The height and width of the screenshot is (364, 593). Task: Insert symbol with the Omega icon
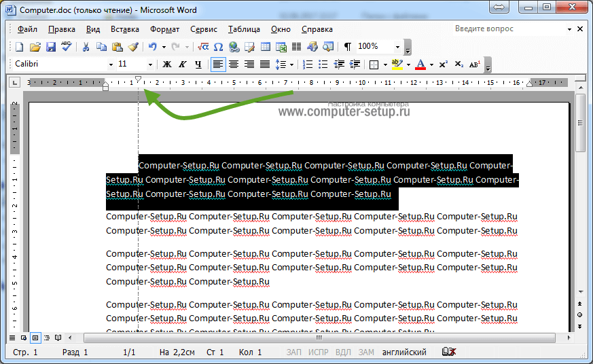tap(218, 47)
